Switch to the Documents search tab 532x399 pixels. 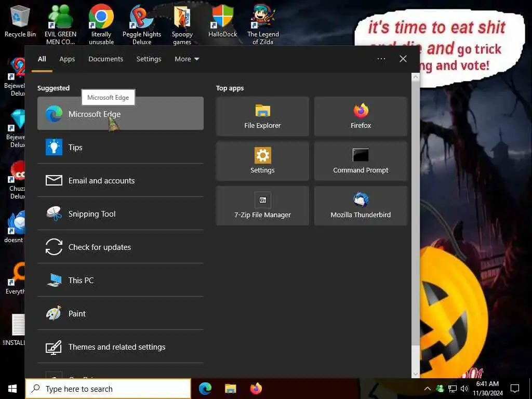(105, 59)
